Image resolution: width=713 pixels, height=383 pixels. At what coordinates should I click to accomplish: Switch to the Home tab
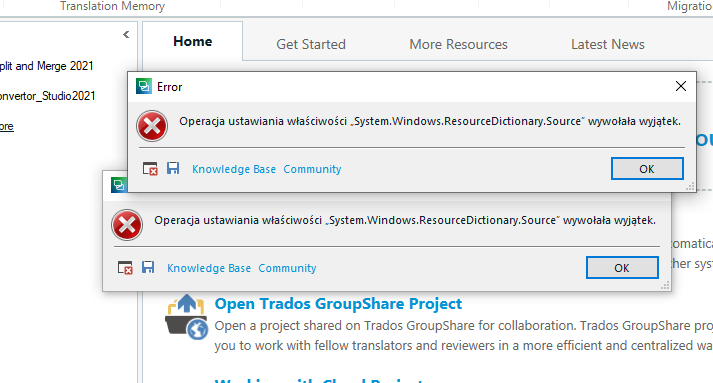coord(192,41)
